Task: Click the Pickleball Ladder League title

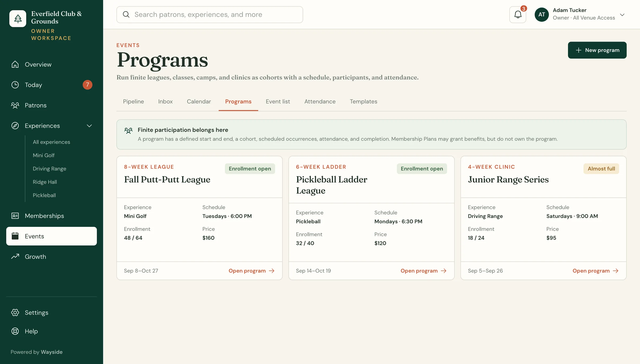Action: coord(331,185)
